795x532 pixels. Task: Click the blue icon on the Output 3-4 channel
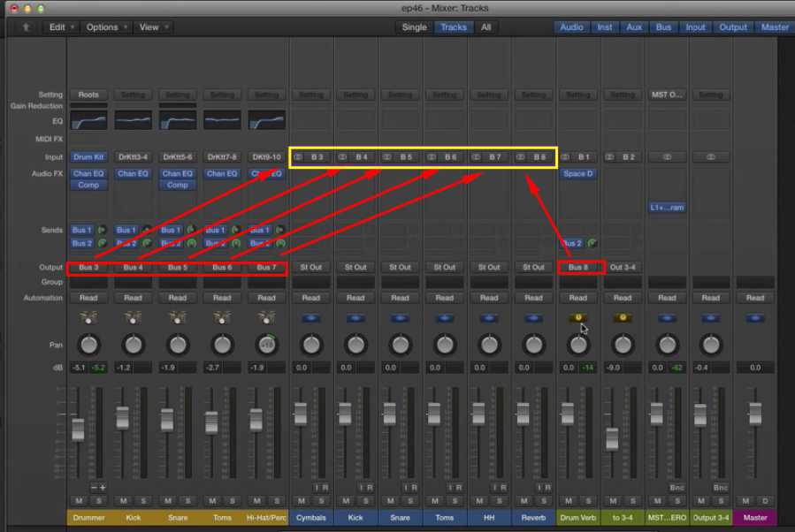(x=710, y=318)
